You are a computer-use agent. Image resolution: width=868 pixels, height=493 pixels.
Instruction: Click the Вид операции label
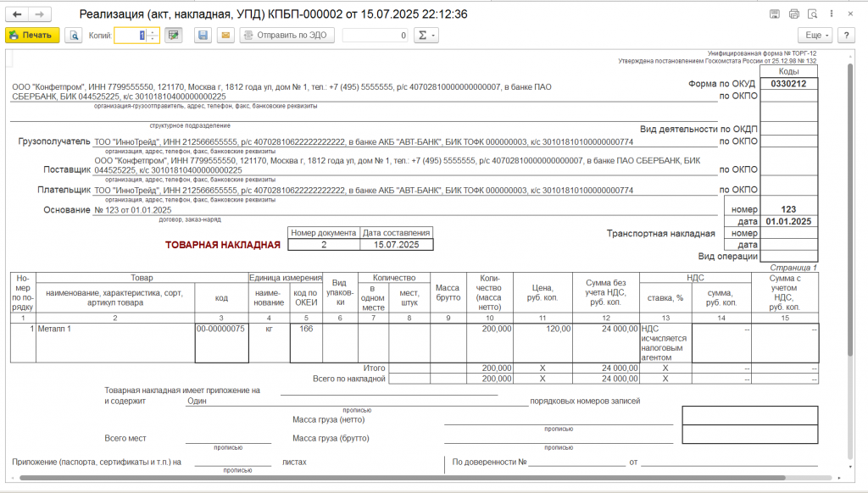727,256
